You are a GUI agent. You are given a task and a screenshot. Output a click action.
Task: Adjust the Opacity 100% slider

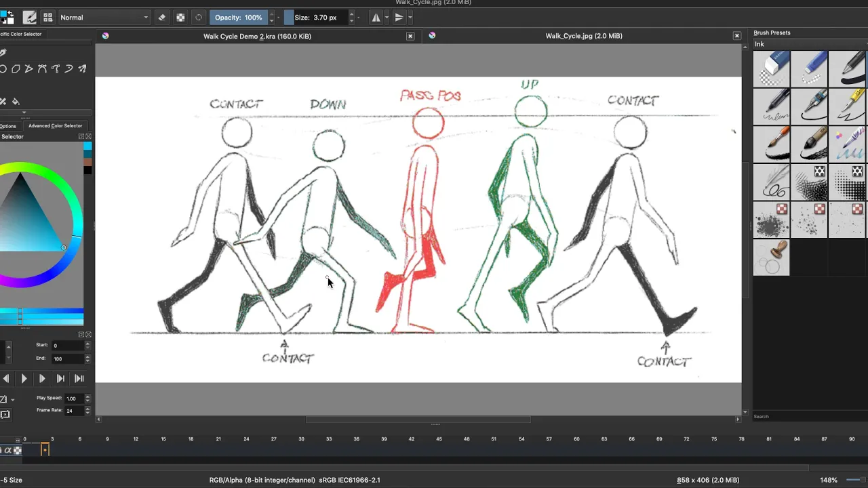pos(238,18)
